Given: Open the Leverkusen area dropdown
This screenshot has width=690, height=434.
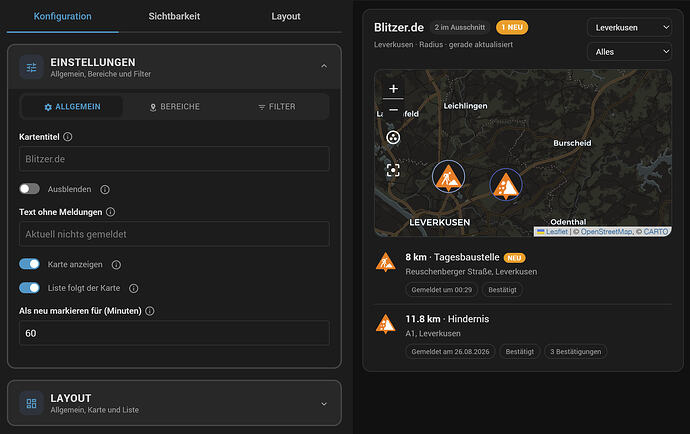Looking at the screenshot, I should (x=630, y=28).
